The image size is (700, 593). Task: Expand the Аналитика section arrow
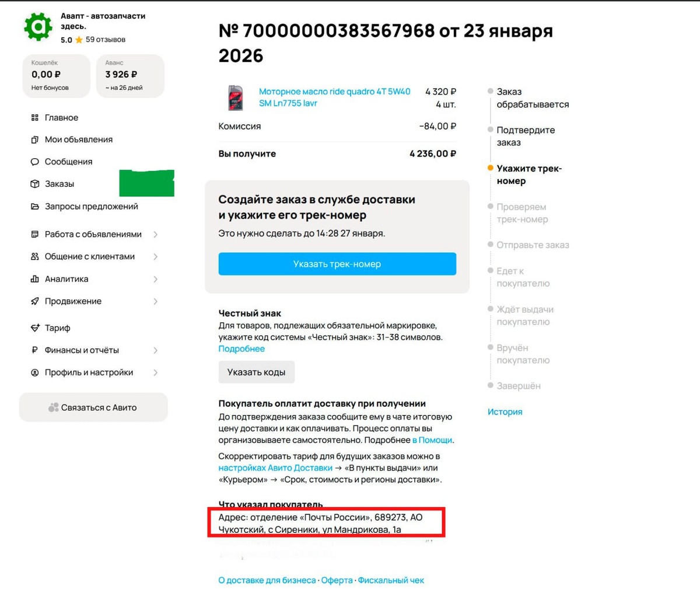tap(155, 279)
